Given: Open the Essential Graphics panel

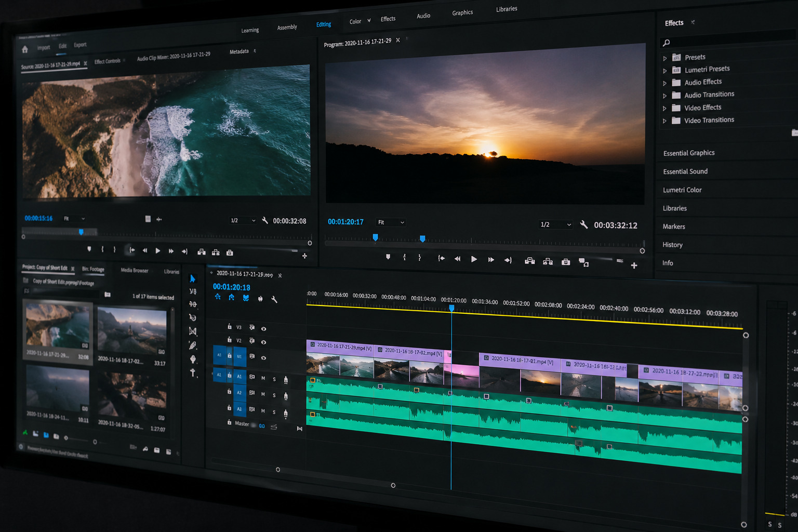Looking at the screenshot, I should (x=689, y=153).
